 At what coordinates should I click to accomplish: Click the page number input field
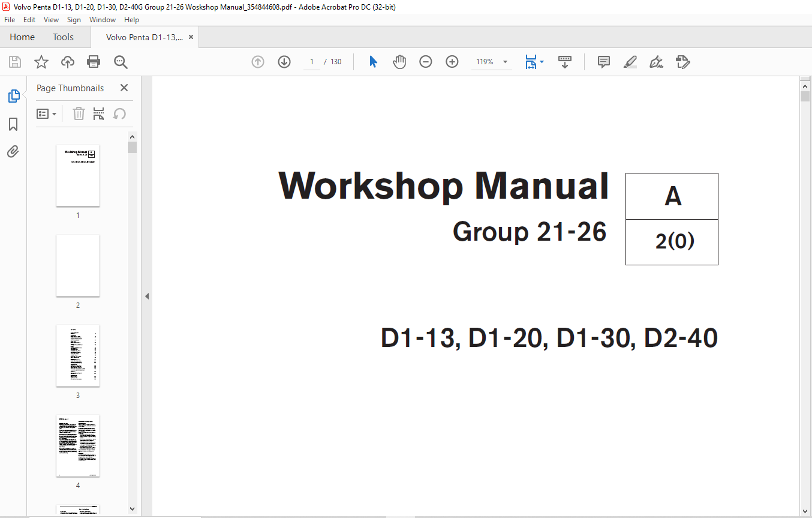click(312, 62)
